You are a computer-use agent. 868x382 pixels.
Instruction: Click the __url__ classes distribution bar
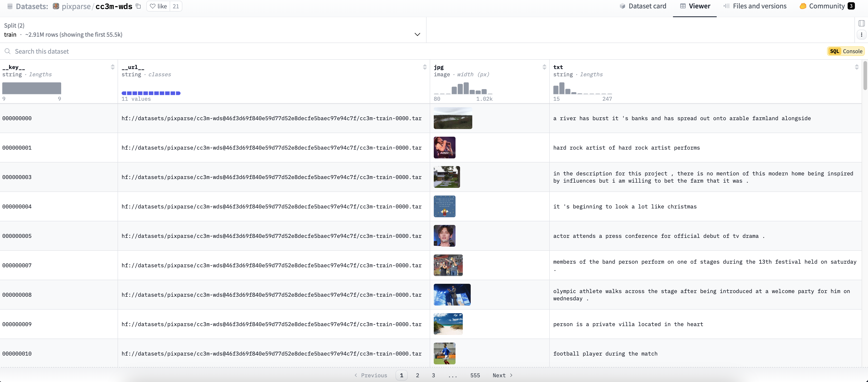tap(151, 93)
